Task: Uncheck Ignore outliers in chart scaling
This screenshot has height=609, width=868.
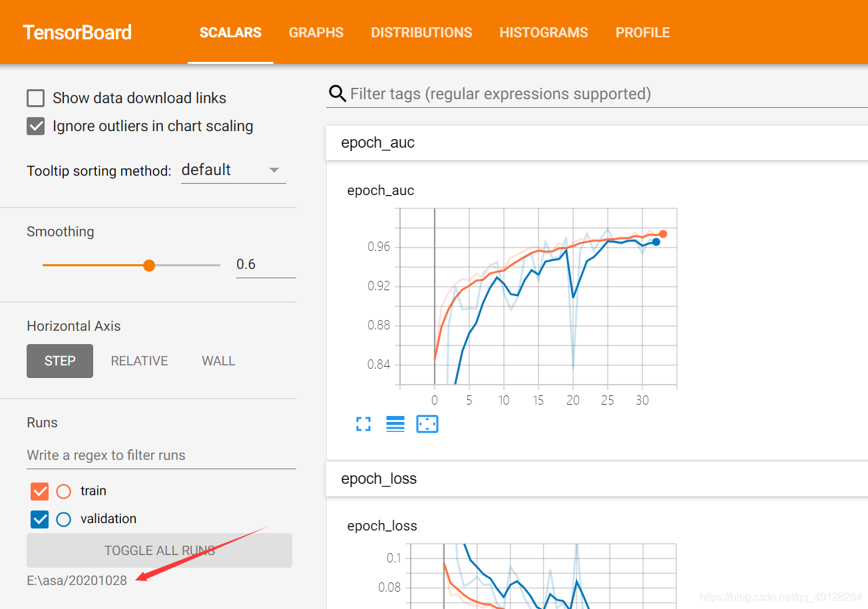Action: [x=35, y=126]
